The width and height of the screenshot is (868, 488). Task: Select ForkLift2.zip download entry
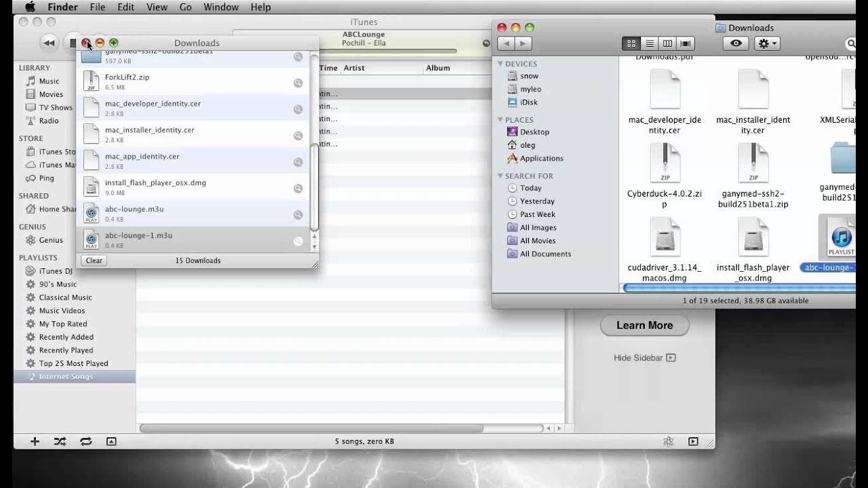[193, 82]
